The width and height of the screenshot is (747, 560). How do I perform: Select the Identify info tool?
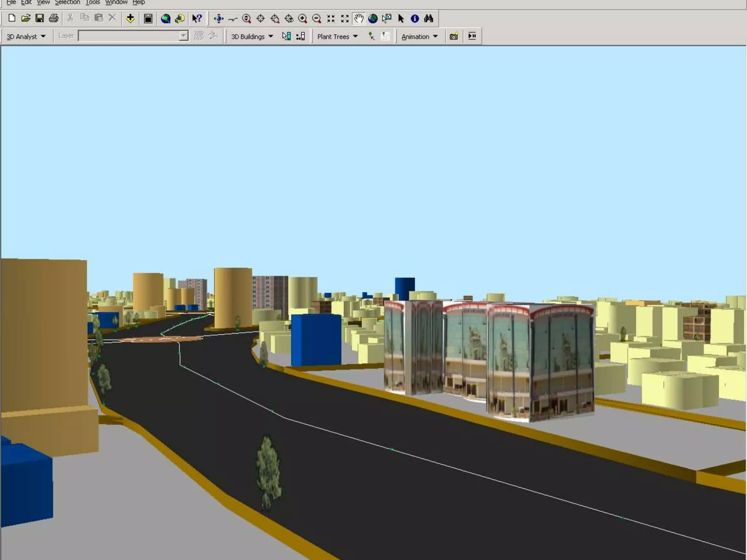tap(415, 18)
